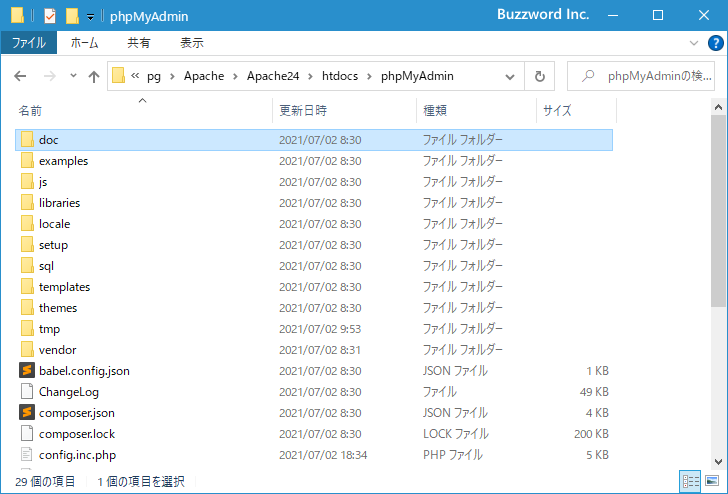The image size is (728, 494).
Task: Click scrollbar down arrow
Action: pyautogui.click(x=718, y=462)
